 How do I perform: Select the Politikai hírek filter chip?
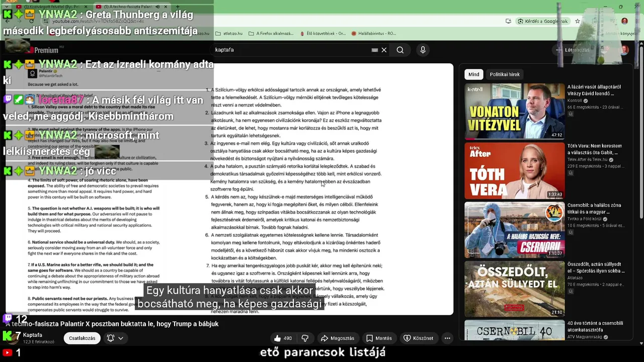point(505,74)
